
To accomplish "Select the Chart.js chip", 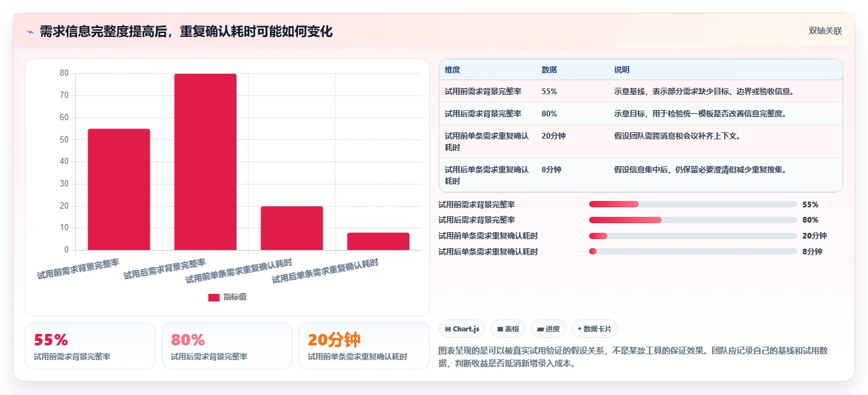I will pyautogui.click(x=462, y=329).
